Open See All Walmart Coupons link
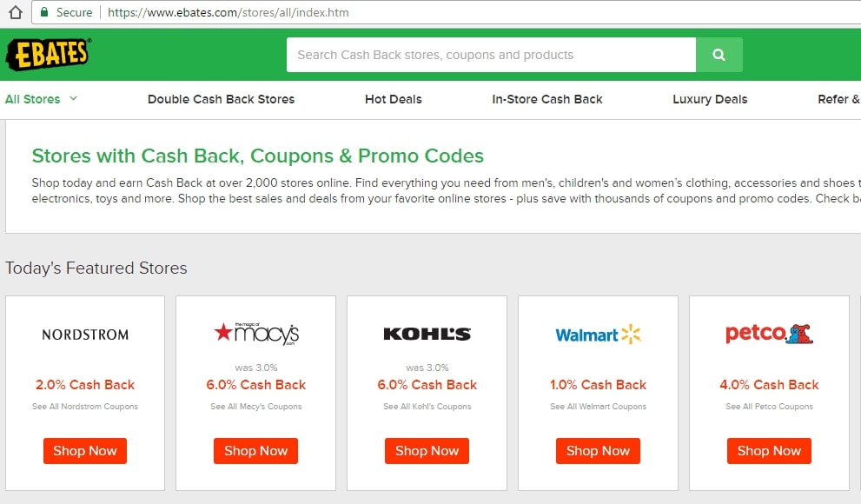This screenshot has height=504, width=861. (598, 407)
